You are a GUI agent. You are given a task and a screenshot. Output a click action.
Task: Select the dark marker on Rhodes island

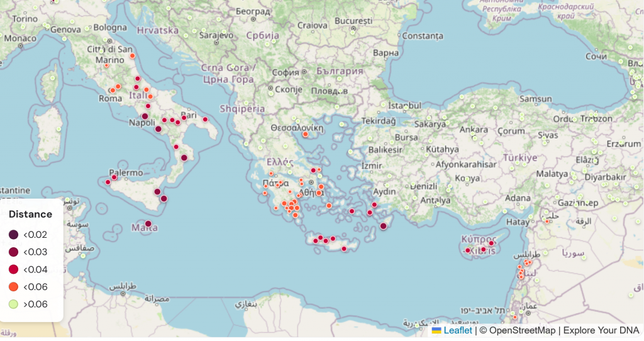coord(383,226)
